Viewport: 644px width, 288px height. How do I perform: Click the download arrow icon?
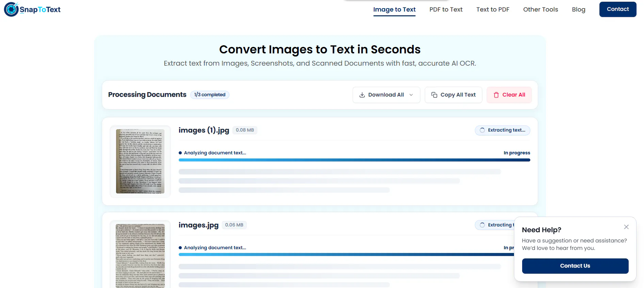[x=362, y=95]
